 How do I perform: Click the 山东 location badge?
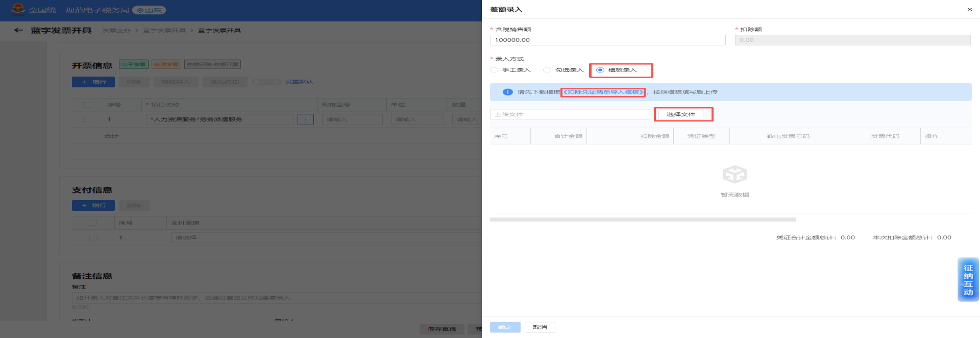click(x=149, y=10)
